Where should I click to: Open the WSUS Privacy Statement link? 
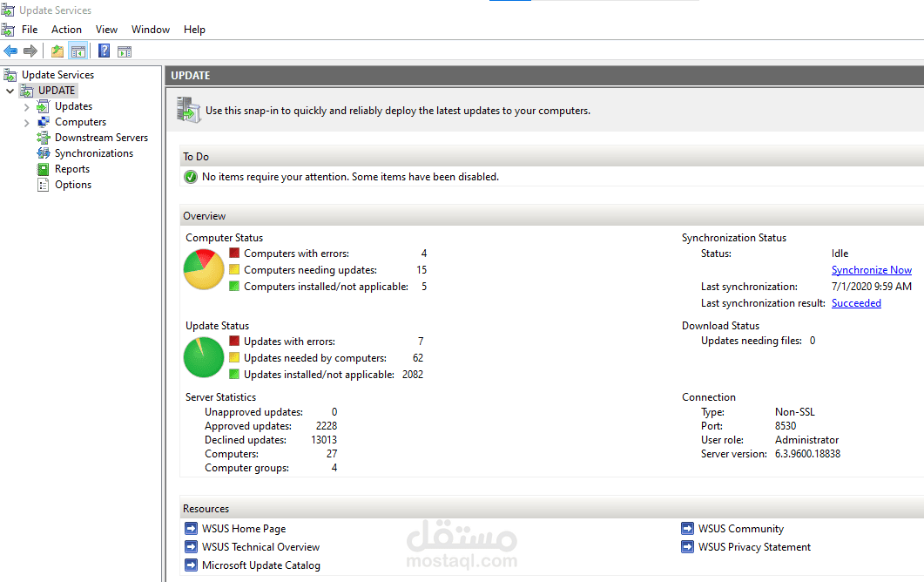(755, 546)
